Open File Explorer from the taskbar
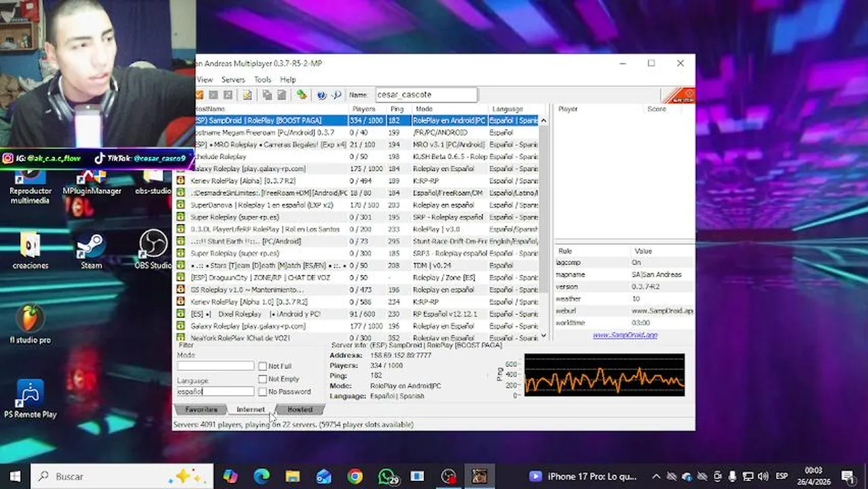The height and width of the screenshot is (489, 868). [x=292, y=476]
